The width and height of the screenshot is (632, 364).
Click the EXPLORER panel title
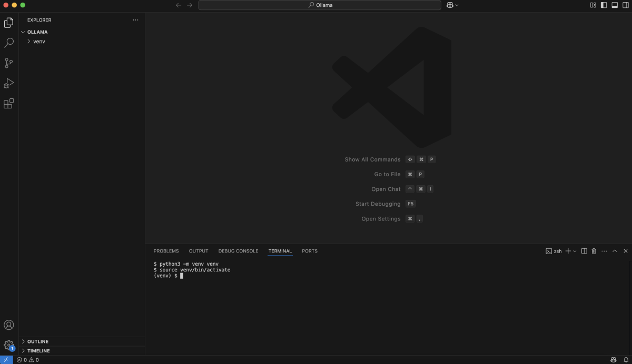39,20
